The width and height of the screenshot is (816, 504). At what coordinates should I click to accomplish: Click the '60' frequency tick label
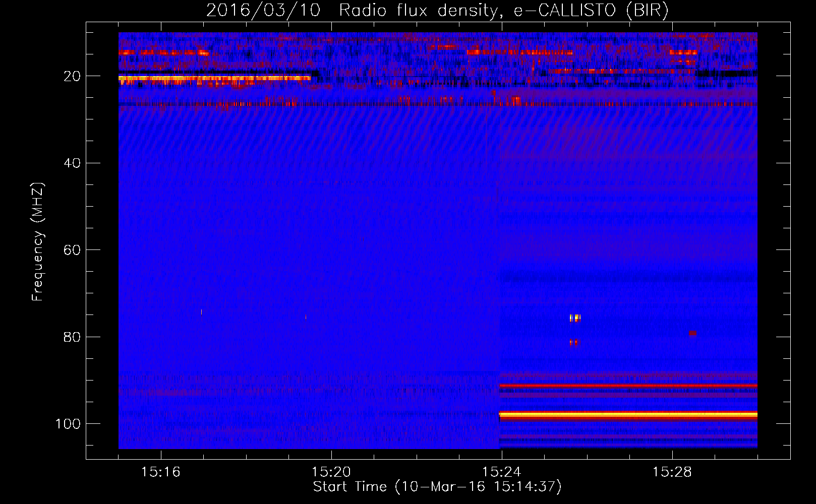click(72, 250)
